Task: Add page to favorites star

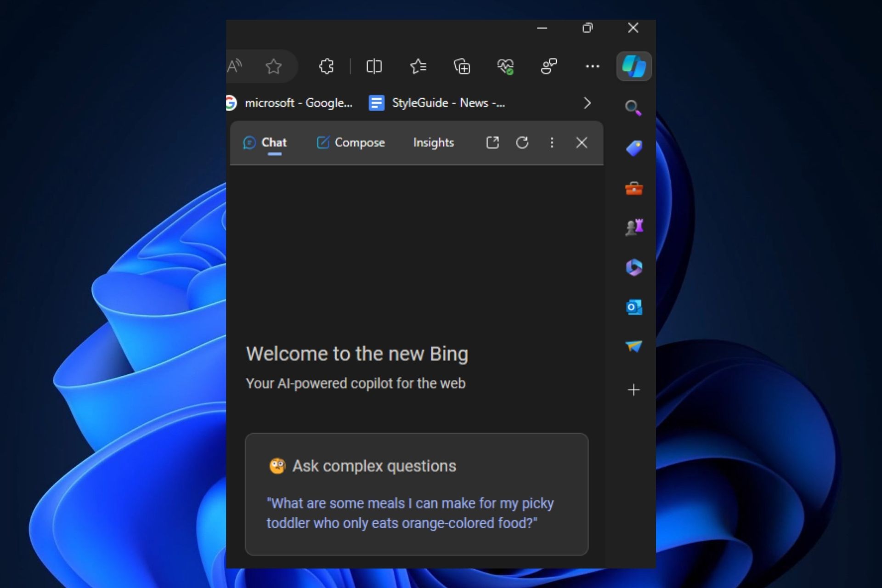Action: (274, 67)
